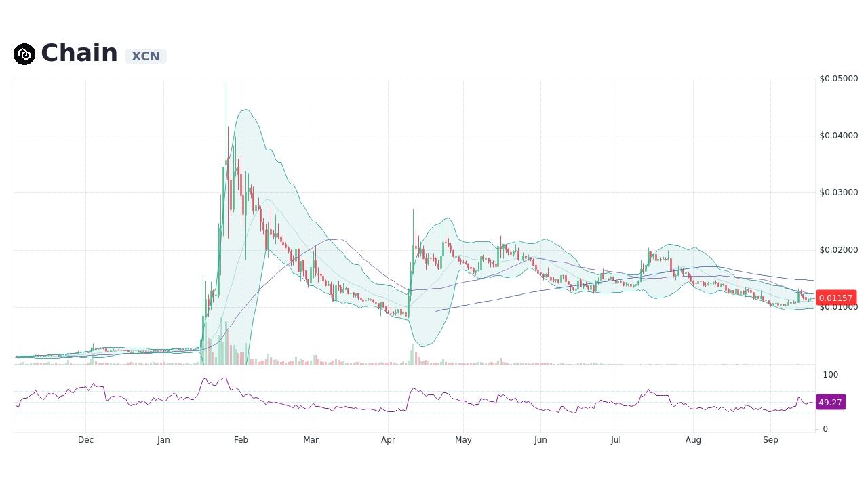
Task: Open the Chain title heading
Action: [x=79, y=53]
